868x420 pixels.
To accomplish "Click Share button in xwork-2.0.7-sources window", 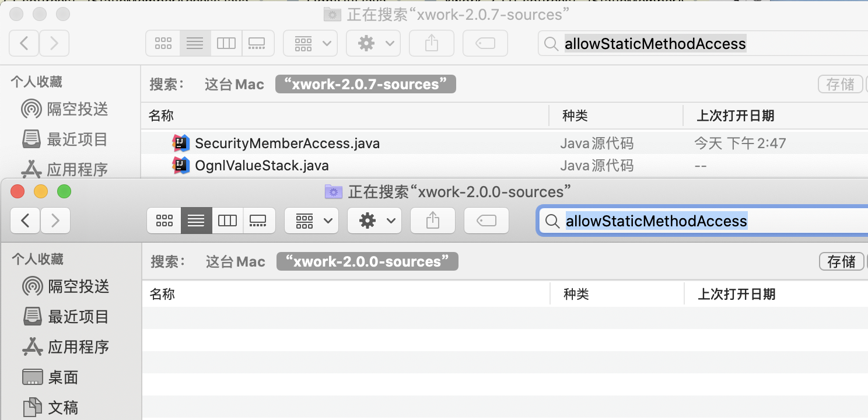I will [431, 43].
